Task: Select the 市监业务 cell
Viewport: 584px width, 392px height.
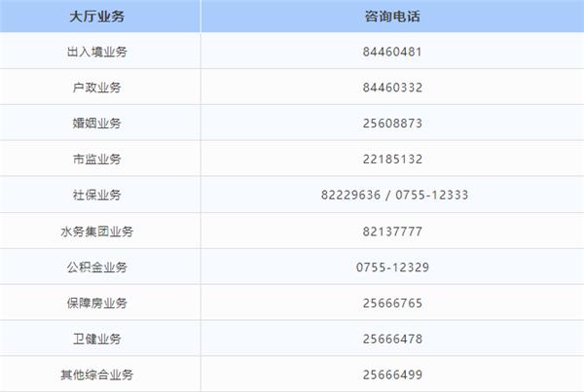Action: tap(96, 160)
